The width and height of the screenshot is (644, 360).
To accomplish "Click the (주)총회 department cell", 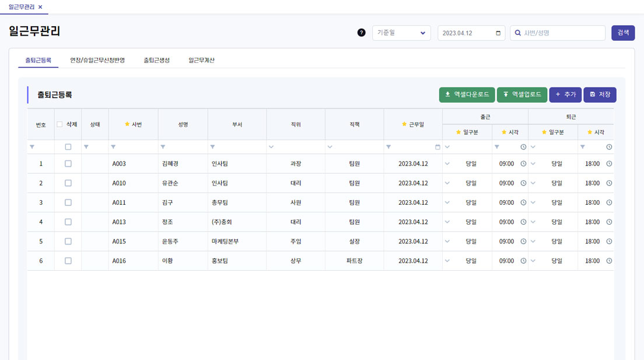I will 237,222.
